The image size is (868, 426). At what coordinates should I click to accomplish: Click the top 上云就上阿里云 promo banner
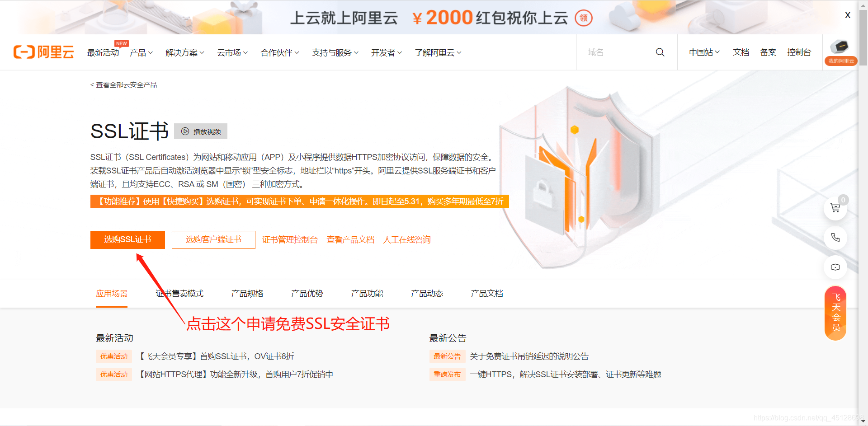pos(429,18)
